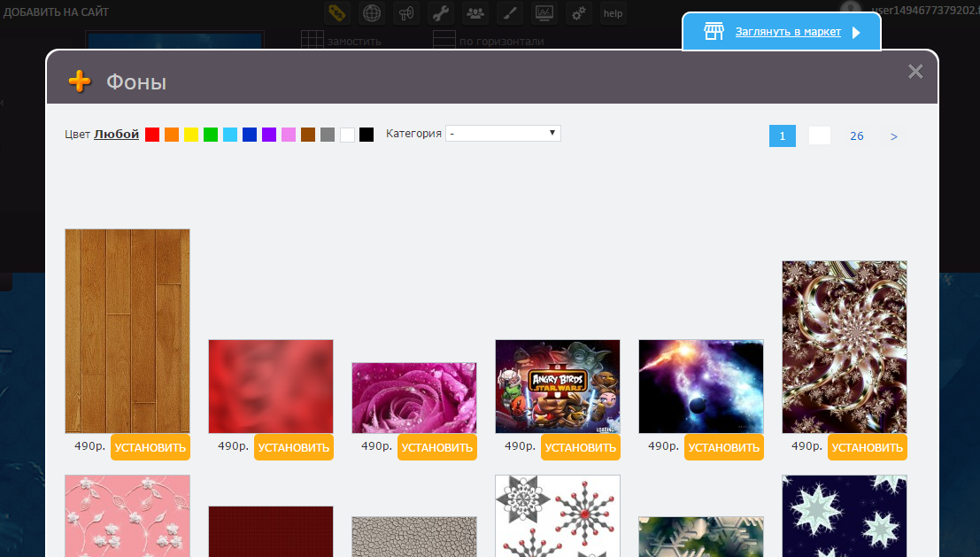
Task: Select the Любой color filter
Action: tap(116, 134)
